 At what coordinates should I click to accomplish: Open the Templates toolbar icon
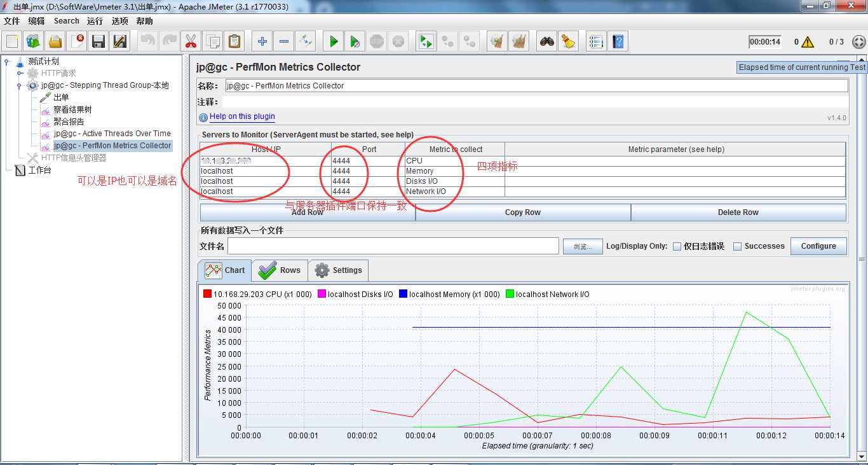click(x=34, y=42)
